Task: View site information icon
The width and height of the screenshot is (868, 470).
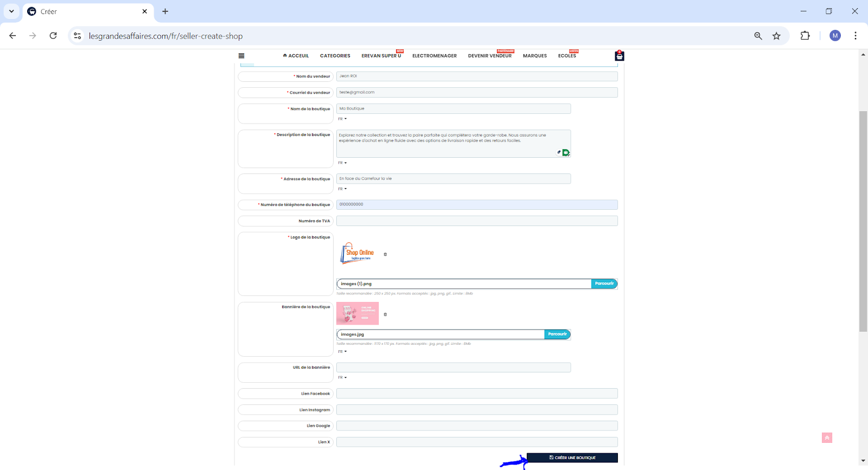Action: 78,36
